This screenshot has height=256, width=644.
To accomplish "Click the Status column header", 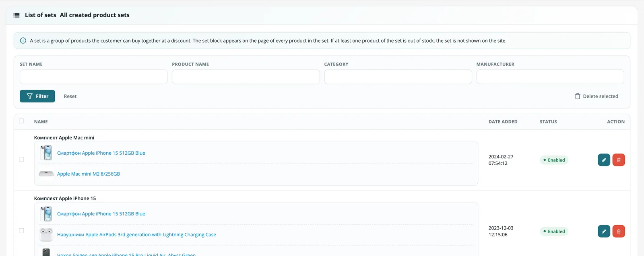I will coord(548,122).
